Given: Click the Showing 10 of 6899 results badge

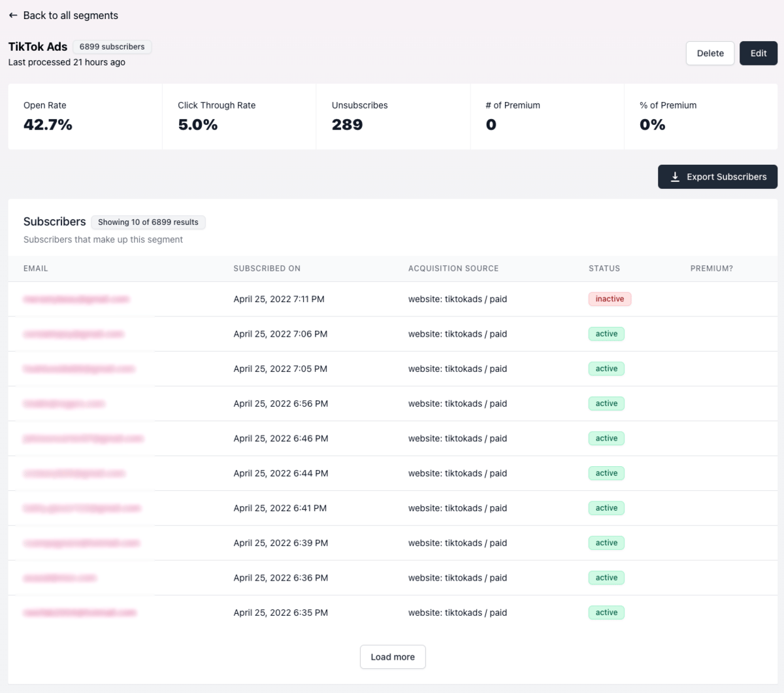Looking at the screenshot, I should (x=148, y=222).
